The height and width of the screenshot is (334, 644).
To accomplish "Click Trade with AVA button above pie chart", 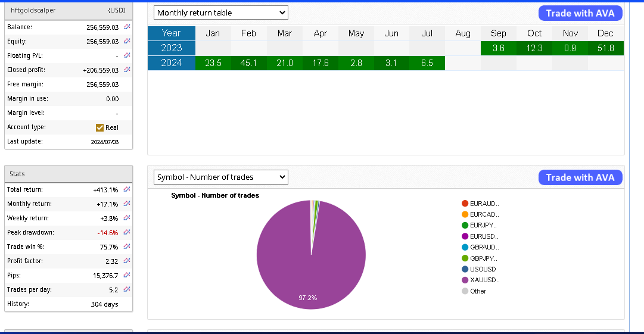I will click(x=580, y=177).
